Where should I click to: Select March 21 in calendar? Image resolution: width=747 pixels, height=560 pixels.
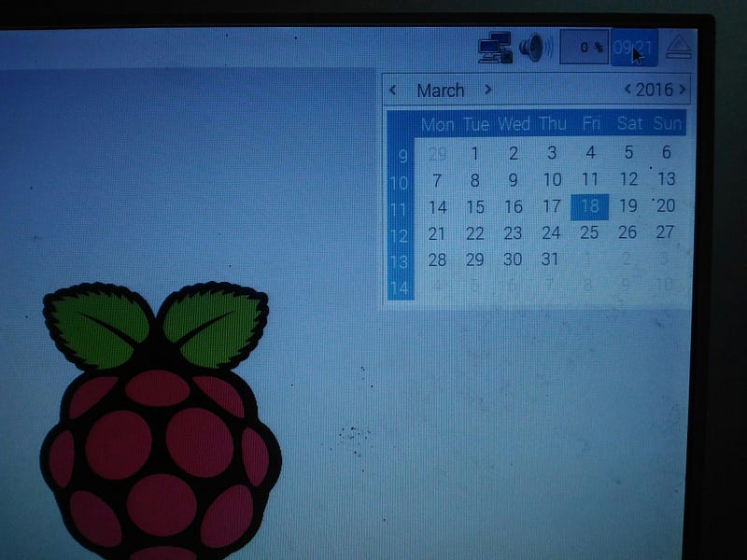pyautogui.click(x=436, y=233)
